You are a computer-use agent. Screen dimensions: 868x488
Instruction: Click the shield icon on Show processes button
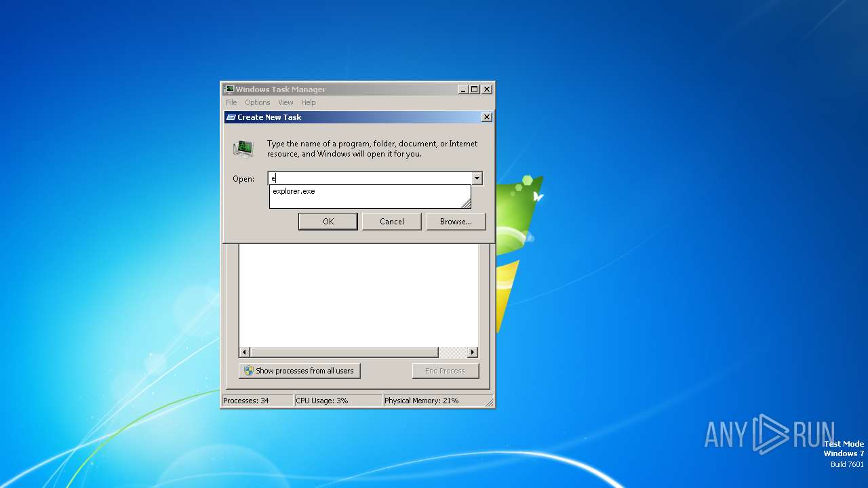(248, 371)
